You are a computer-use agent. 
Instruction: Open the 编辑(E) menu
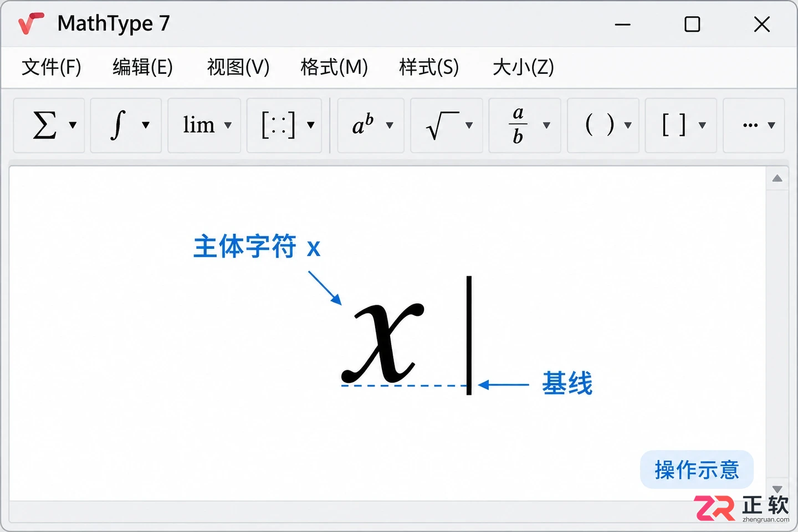[x=142, y=67]
